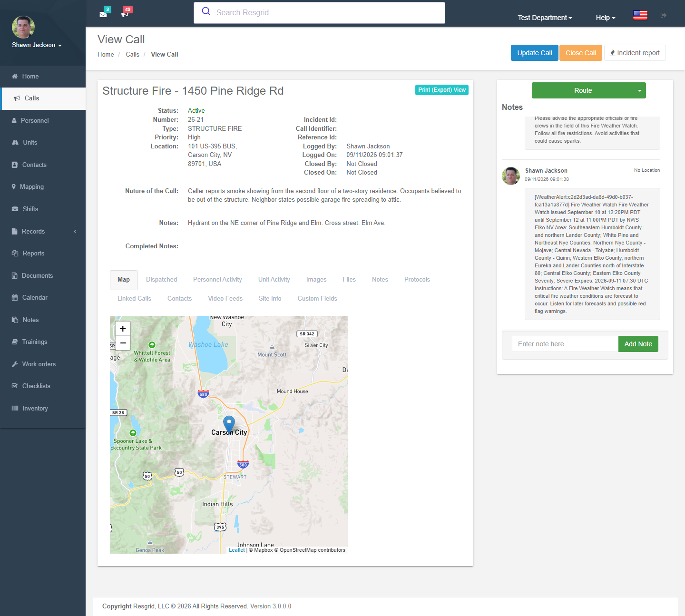Click the Home breadcrumb link

click(106, 55)
